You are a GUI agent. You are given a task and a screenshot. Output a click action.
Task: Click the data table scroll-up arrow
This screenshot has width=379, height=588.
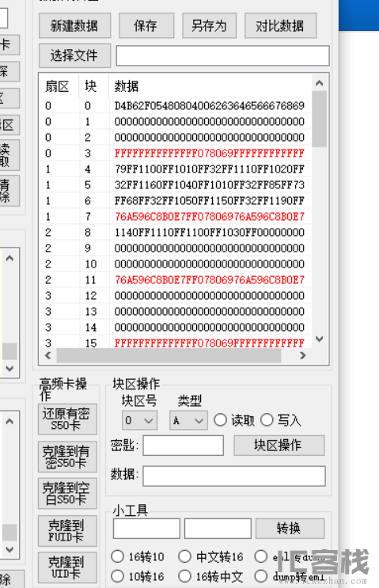[x=320, y=83]
